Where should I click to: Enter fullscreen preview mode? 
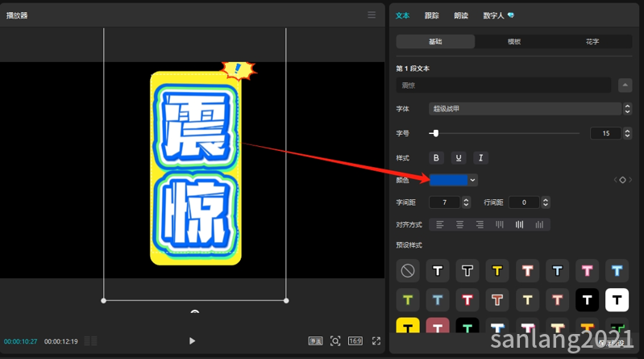376,341
